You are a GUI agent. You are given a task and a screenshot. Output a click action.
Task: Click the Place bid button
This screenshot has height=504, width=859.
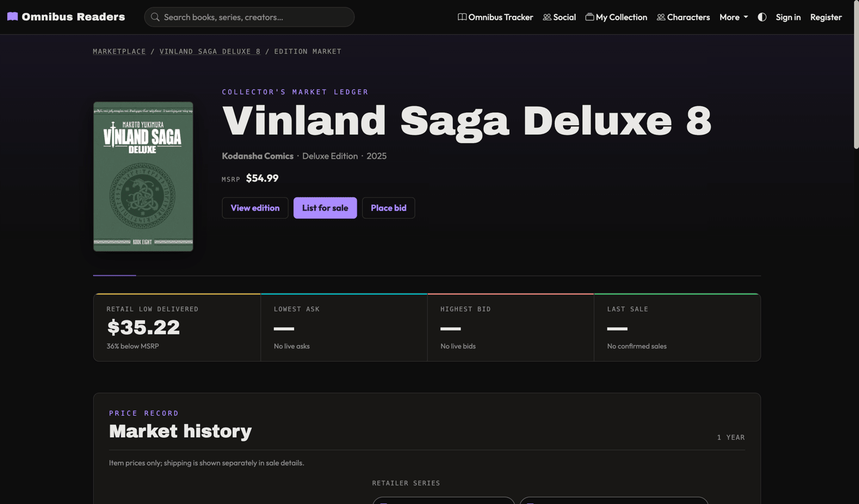(x=388, y=208)
